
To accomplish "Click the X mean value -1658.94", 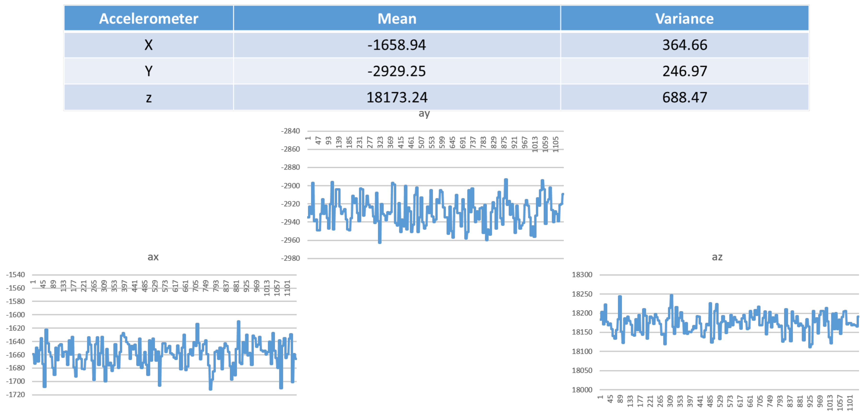I will 397,45.
